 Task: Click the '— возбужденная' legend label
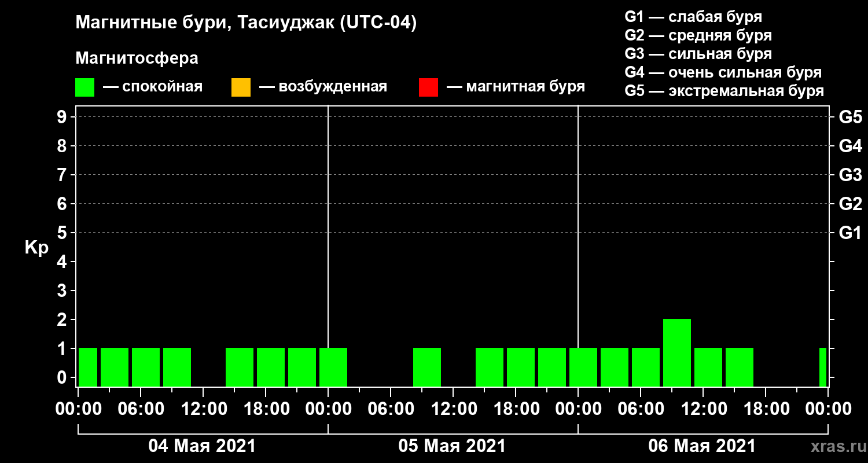[323, 87]
